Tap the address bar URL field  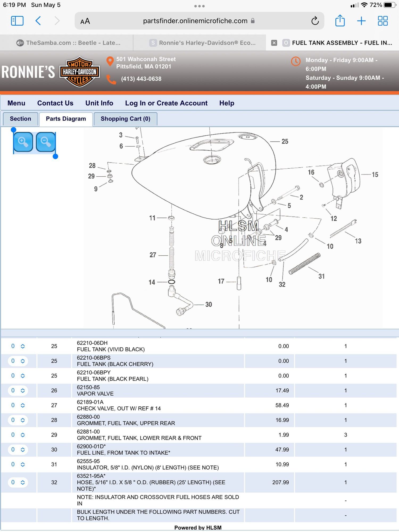point(195,21)
